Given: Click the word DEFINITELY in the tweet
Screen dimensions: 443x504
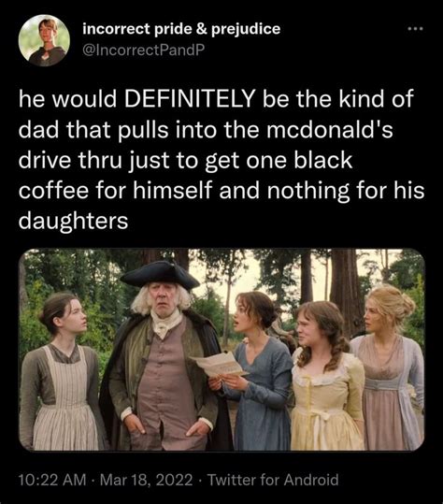Looking at the screenshot, I should pos(190,99).
